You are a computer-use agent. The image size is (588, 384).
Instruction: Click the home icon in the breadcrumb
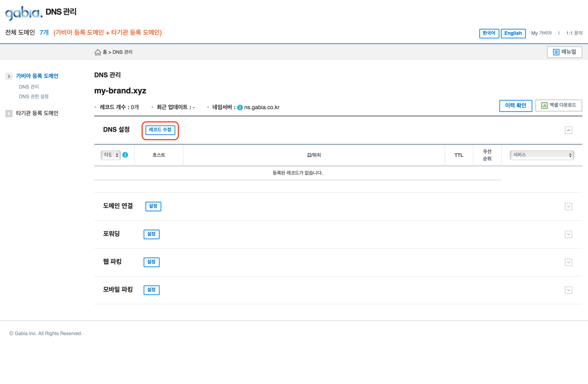(x=98, y=52)
